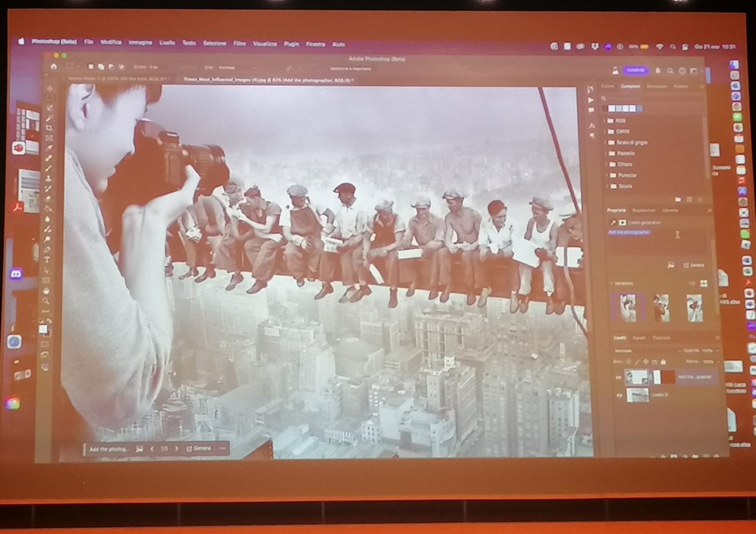Click generative layer icon in Proprietà
Screen dimensions: 756x534
coord(612,223)
